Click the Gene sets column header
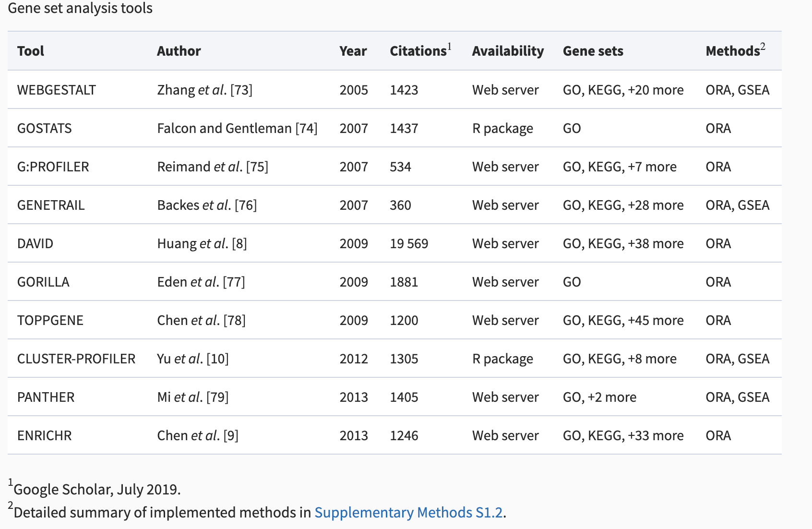Viewport: 812px width, 529px height. click(593, 51)
